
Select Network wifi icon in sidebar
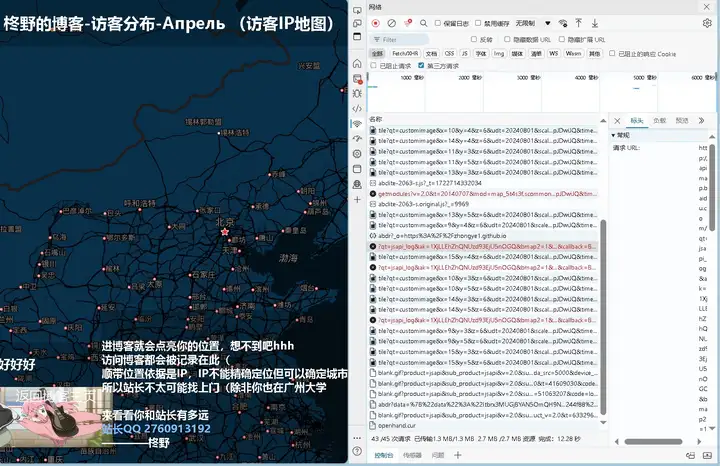357,124
